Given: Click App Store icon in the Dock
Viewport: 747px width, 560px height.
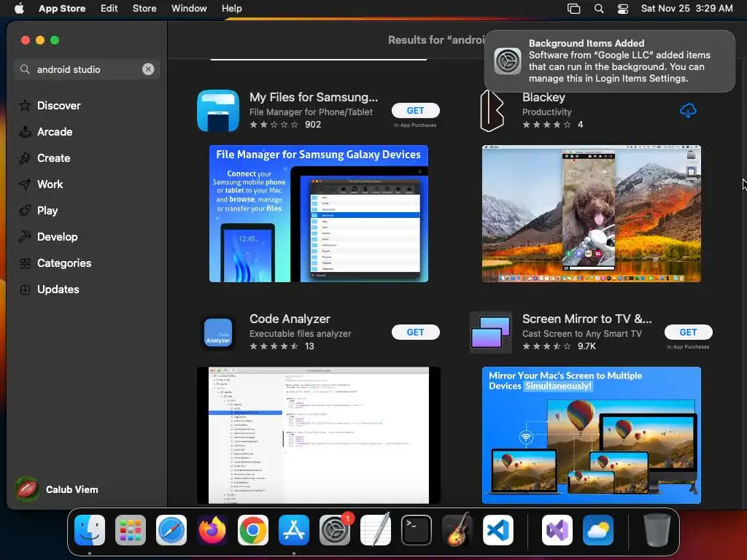Looking at the screenshot, I should coord(294,530).
